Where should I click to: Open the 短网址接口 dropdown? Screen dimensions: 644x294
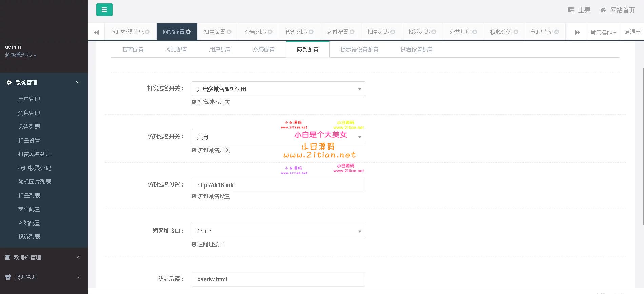[278, 231]
